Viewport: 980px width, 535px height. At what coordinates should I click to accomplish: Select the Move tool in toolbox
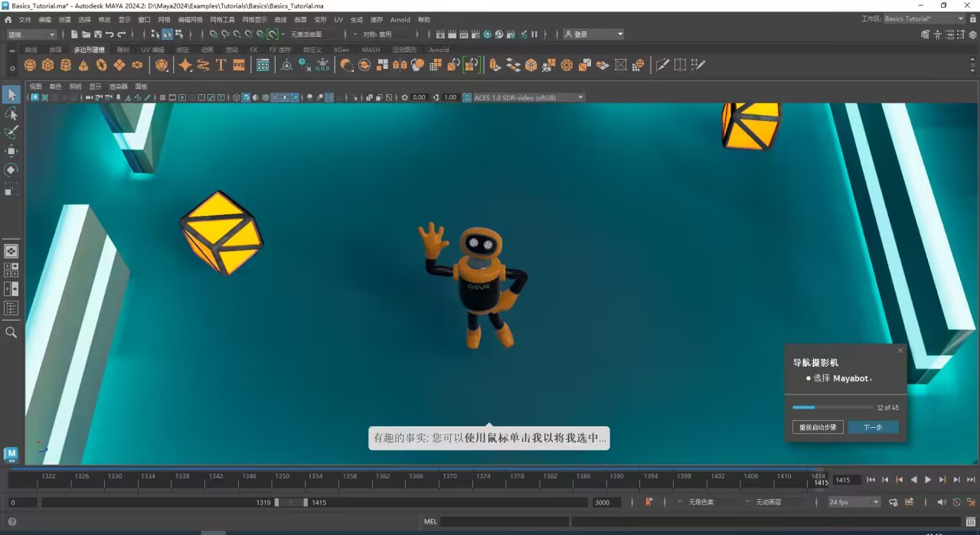point(11,152)
